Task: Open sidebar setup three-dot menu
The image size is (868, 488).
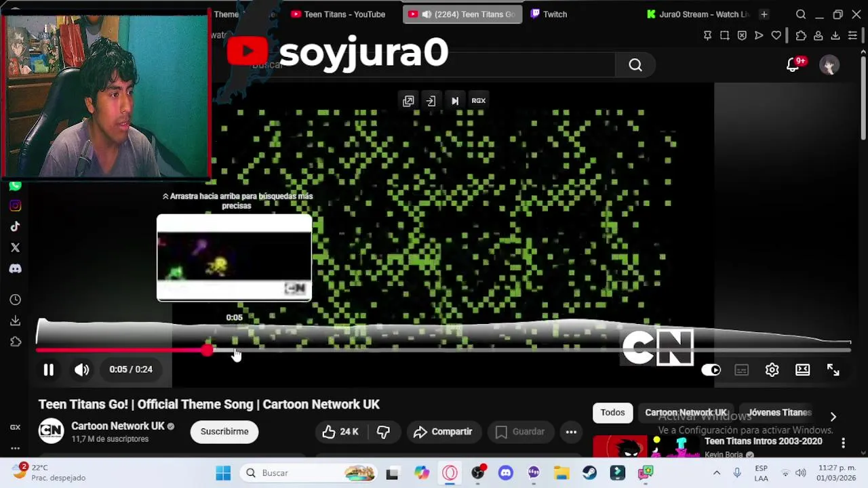Action: (x=15, y=448)
